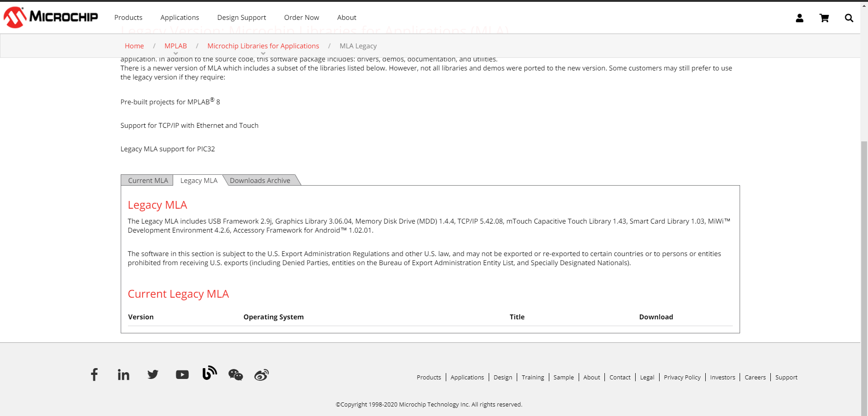Click the Title column header
Image resolution: width=868 pixels, height=416 pixels.
(x=517, y=317)
